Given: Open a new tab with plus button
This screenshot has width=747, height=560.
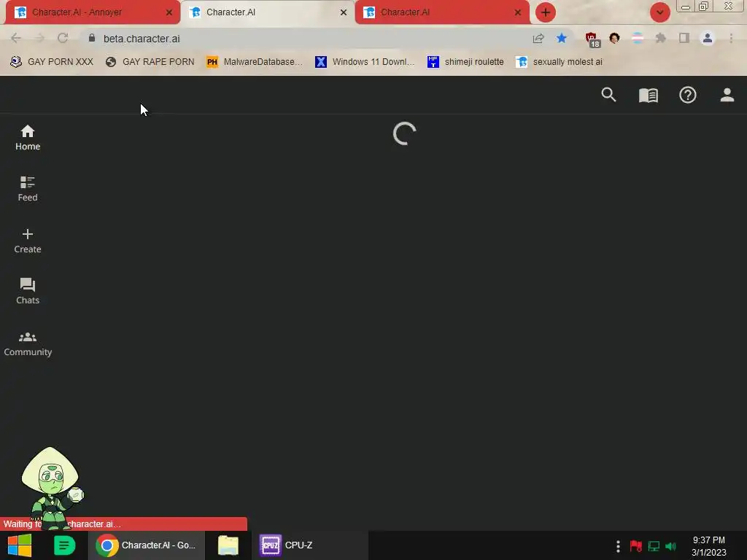Looking at the screenshot, I should tap(546, 12).
